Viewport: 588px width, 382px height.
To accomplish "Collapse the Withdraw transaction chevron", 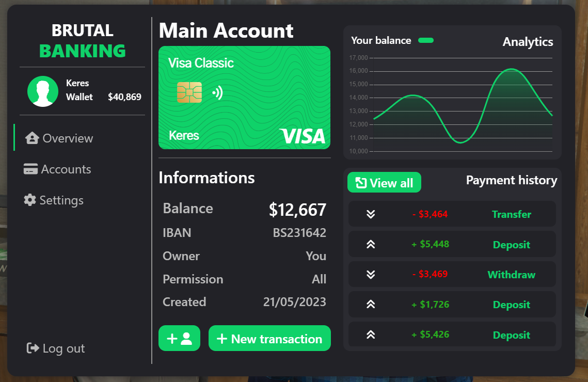I will pos(370,274).
